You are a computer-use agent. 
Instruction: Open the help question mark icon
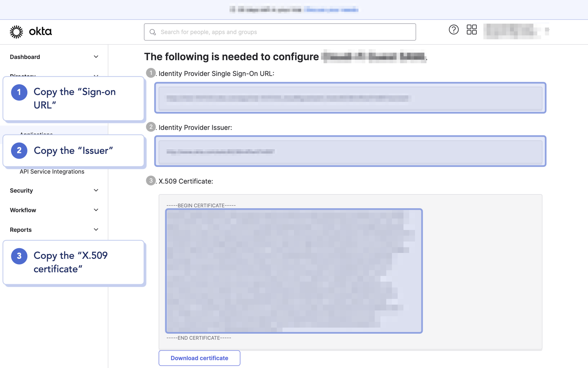tap(454, 29)
